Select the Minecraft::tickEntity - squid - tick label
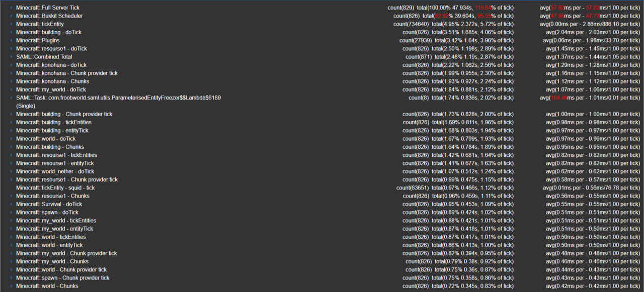The width and height of the screenshot is (644, 292). click(55, 188)
